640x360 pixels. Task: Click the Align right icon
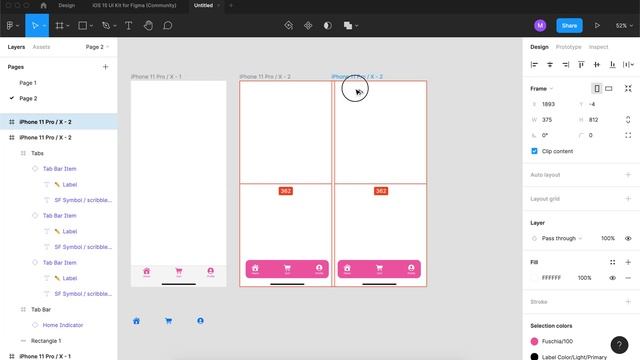coord(565,64)
